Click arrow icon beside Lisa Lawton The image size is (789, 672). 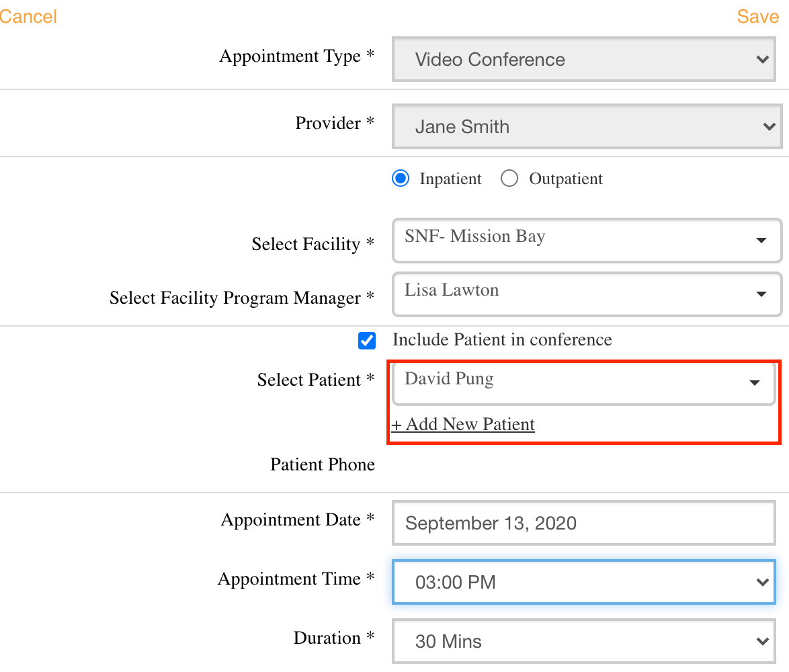point(761,294)
